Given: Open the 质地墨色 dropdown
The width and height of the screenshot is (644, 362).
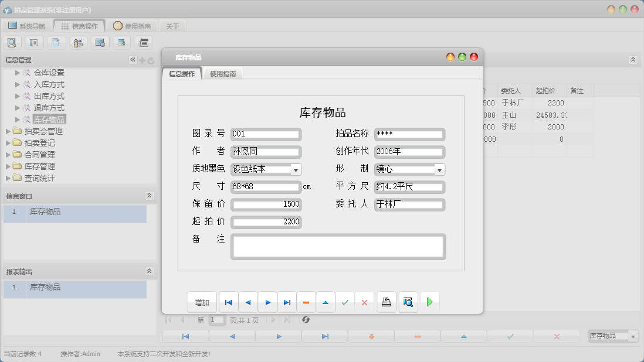Looking at the screenshot, I should (296, 170).
